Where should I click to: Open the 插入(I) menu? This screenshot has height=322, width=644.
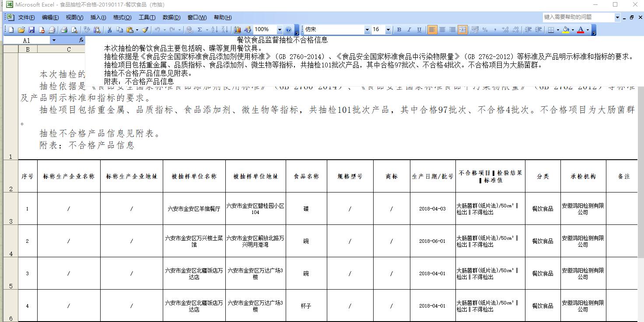pyautogui.click(x=98, y=17)
